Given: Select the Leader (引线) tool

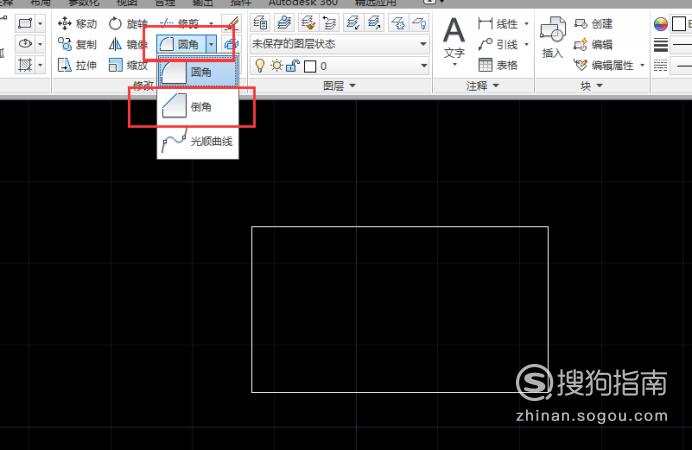Looking at the screenshot, I should click(x=498, y=44).
